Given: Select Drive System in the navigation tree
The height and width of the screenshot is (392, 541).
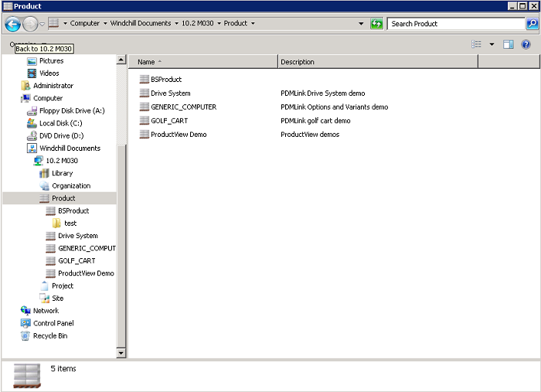Looking at the screenshot, I should pos(77,236).
